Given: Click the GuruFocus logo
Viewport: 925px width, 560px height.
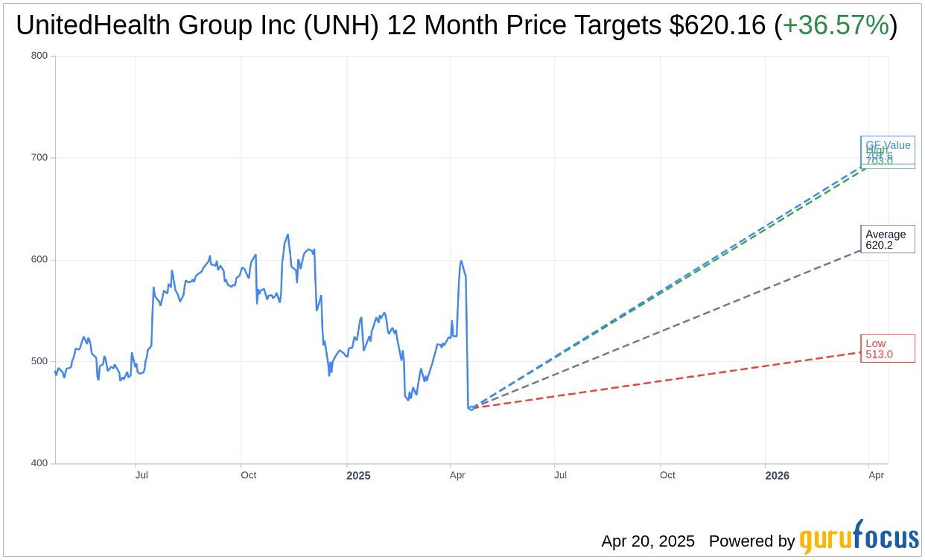Looking at the screenshot, I should 859,537.
